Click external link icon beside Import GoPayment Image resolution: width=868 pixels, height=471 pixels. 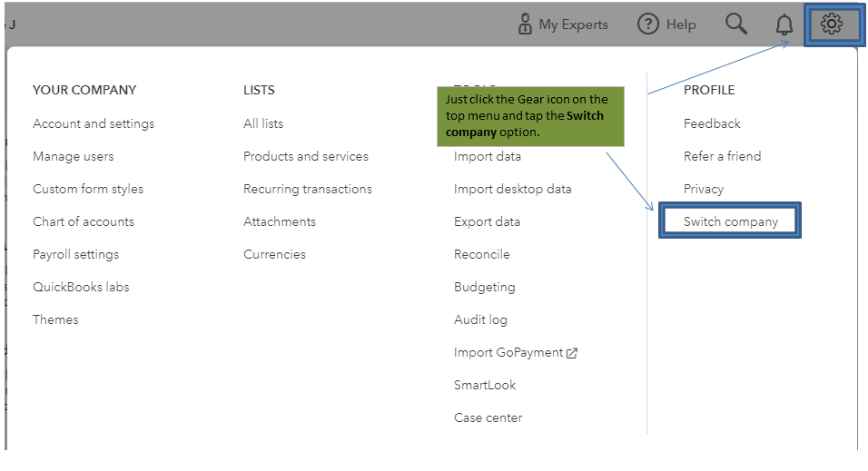[572, 353]
